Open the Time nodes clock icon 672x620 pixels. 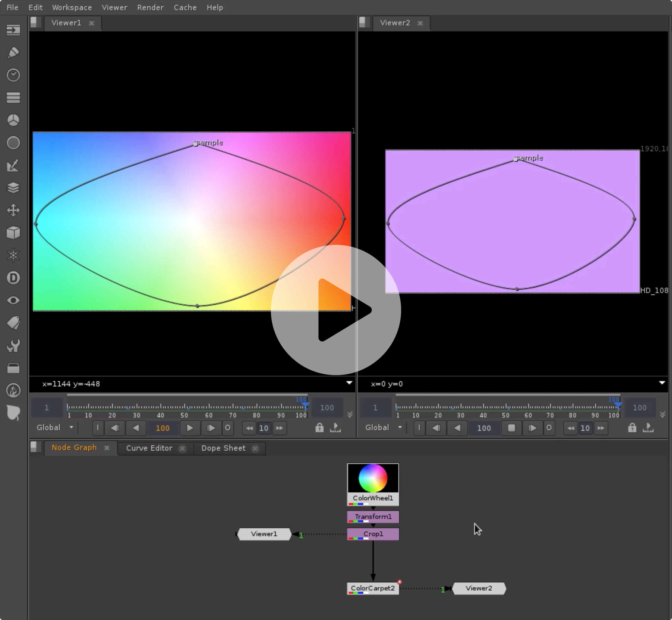click(x=13, y=75)
